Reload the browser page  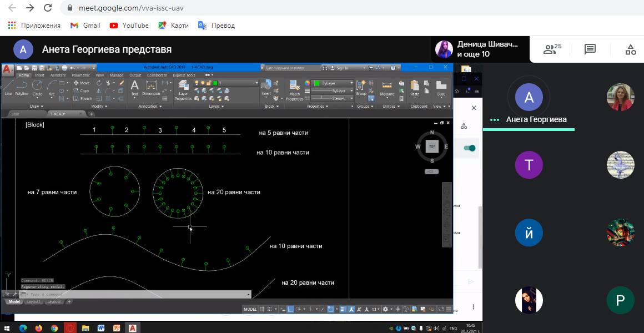(48, 8)
